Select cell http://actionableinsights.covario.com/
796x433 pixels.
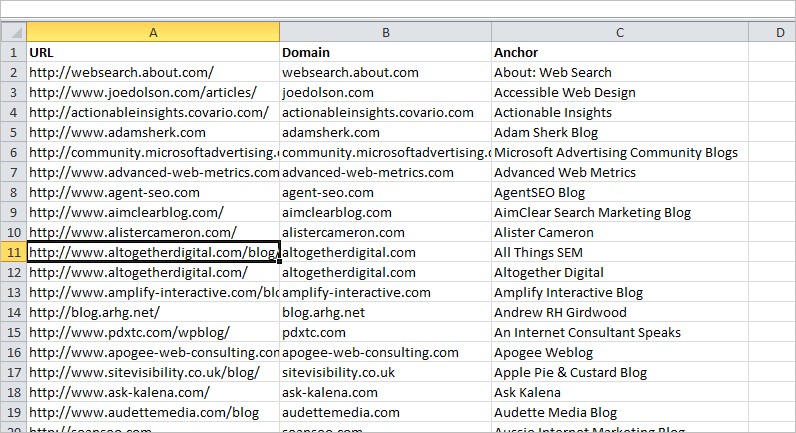[x=153, y=112]
